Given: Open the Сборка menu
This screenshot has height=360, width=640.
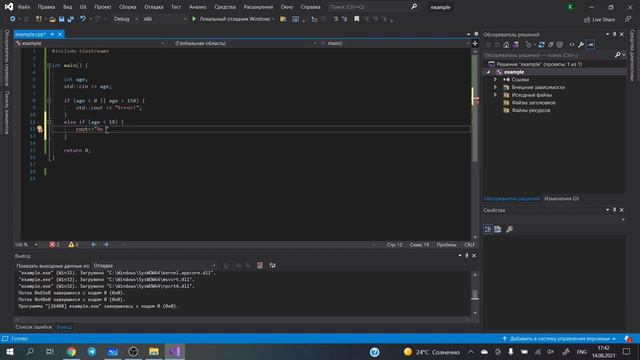Looking at the screenshot, I should coord(127,7).
